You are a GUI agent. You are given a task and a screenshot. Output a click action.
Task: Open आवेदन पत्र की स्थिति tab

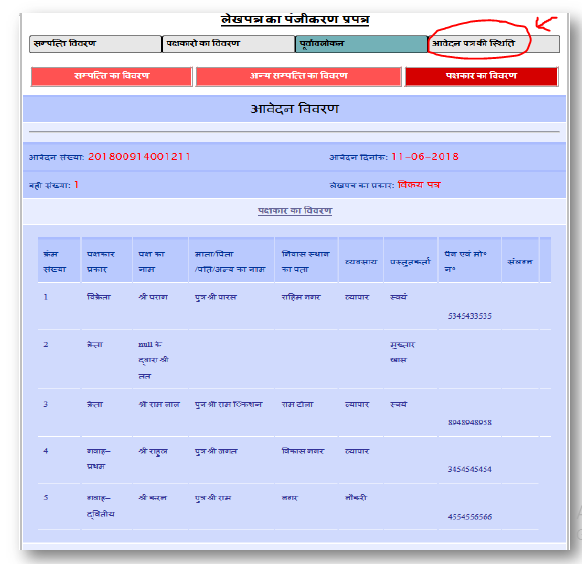pyautogui.click(x=494, y=44)
